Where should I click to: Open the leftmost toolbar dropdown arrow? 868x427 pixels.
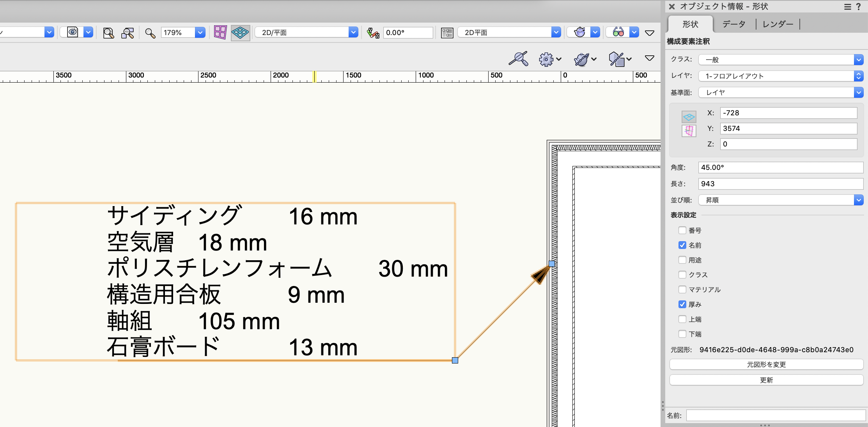[49, 32]
